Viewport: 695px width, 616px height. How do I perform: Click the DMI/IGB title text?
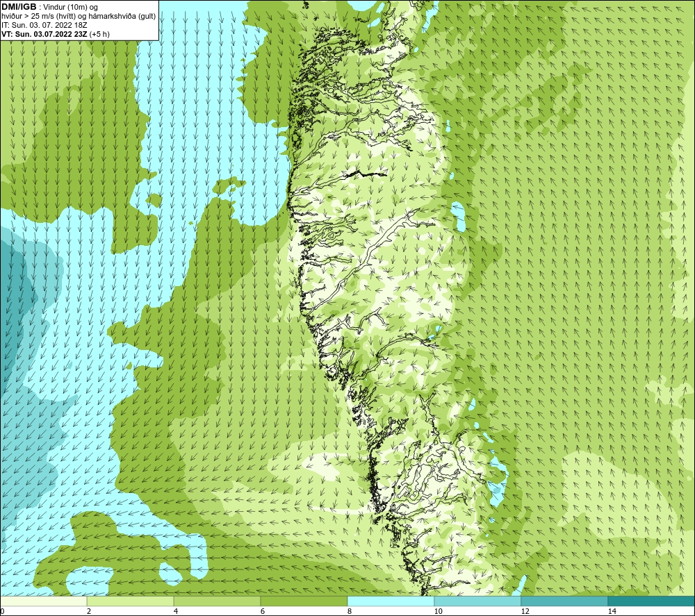coord(19,7)
